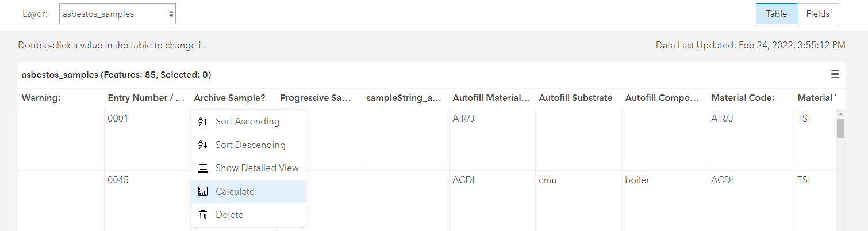Select the boiler component cell
Image resolution: width=868 pixels, height=231 pixels.
pyautogui.click(x=637, y=180)
